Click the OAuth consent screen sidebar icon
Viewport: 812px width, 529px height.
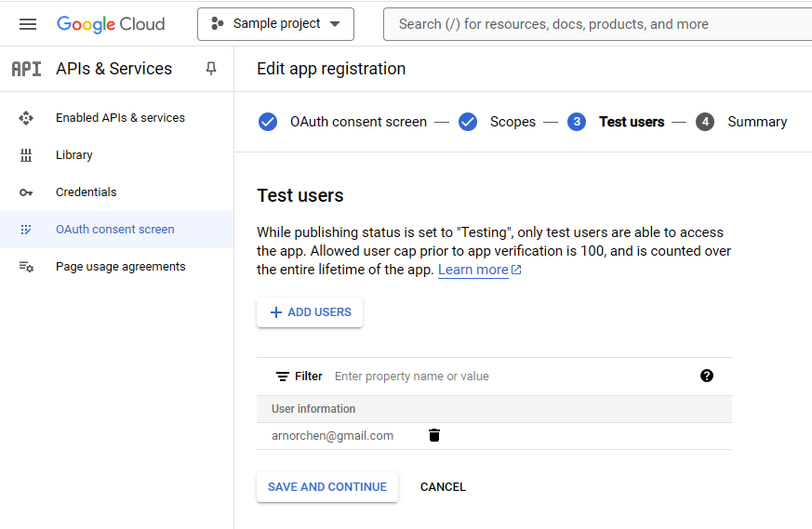(x=26, y=230)
